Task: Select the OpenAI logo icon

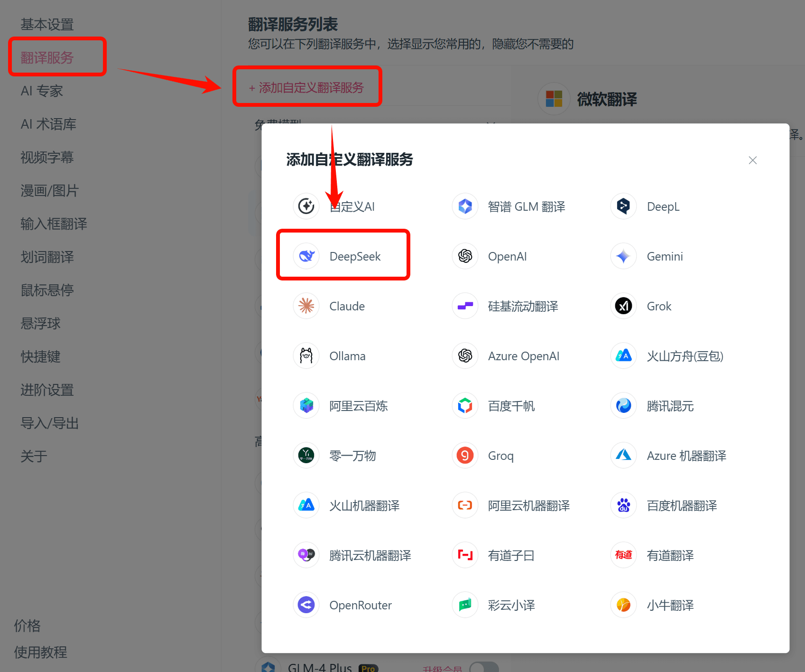Action: pyautogui.click(x=465, y=256)
